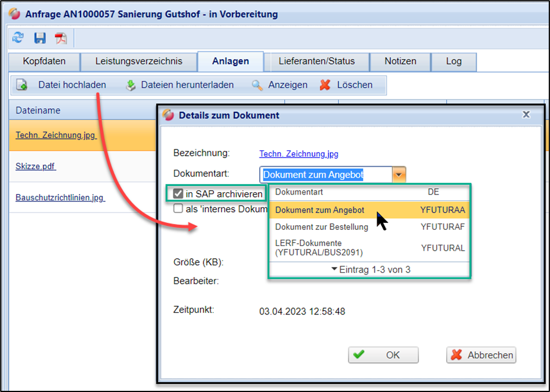Click the Dateien herunterladen download icon

131,85
